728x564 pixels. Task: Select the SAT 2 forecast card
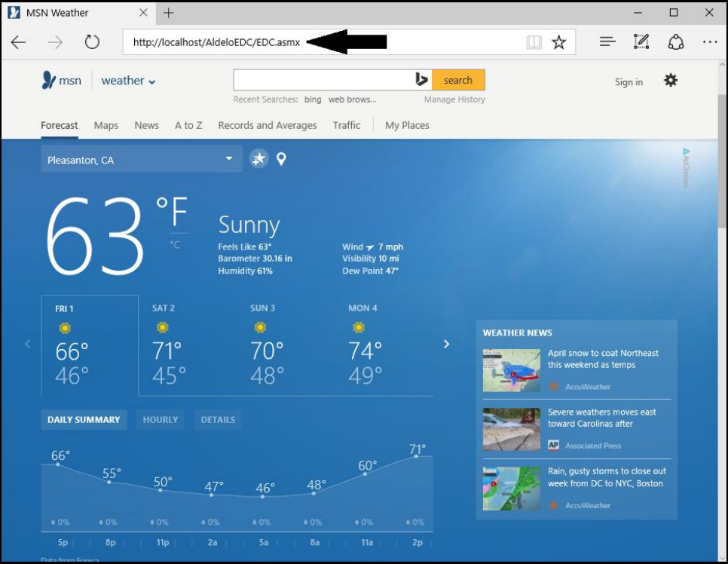[x=188, y=345]
